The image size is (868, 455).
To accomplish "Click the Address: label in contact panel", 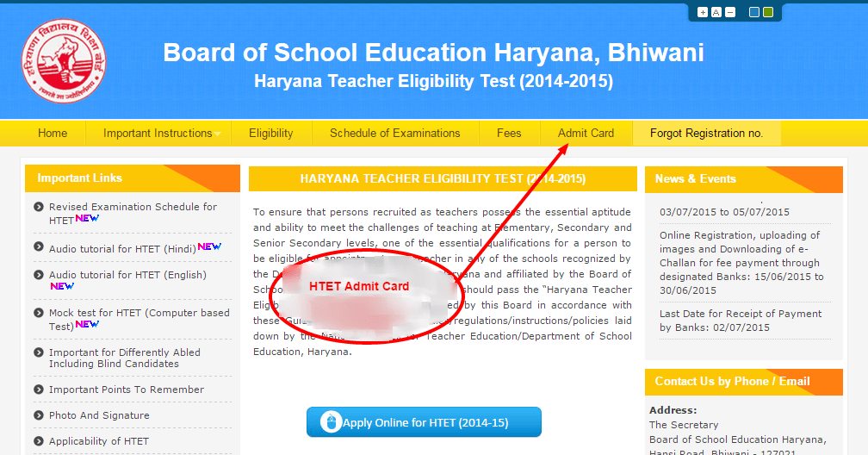I will click(673, 411).
